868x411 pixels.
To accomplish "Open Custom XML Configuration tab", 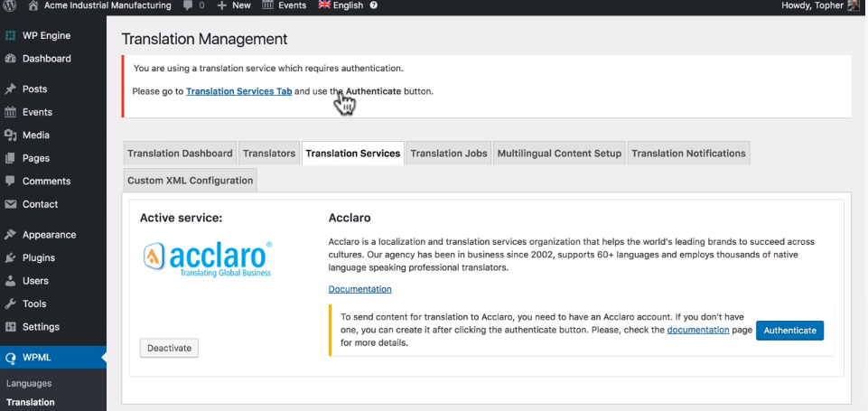I will pos(190,181).
